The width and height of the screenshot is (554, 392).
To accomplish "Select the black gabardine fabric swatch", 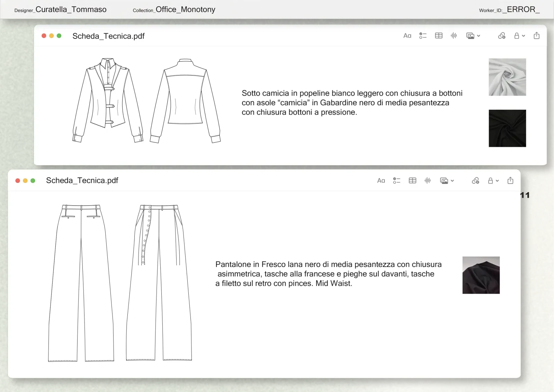I will click(x=507, y=128).
